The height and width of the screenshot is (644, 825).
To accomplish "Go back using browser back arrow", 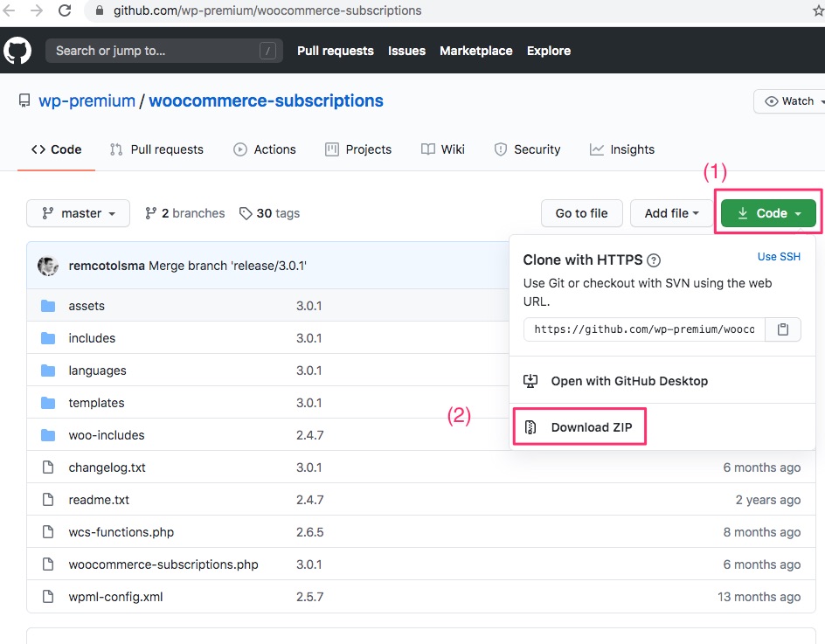I will 9,10.
